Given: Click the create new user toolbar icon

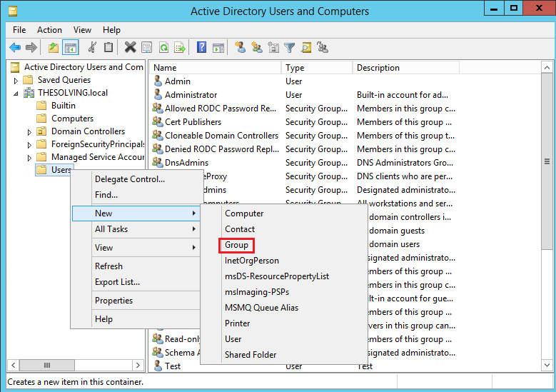Looking at the screenshot, I should 240,48.
